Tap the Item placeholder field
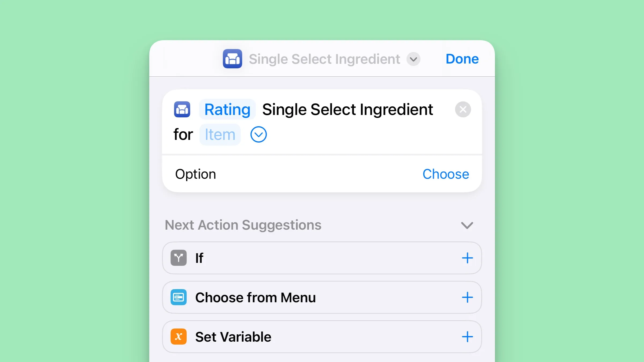The width and height of the screenshot is (644, 362). pos(220,135)
